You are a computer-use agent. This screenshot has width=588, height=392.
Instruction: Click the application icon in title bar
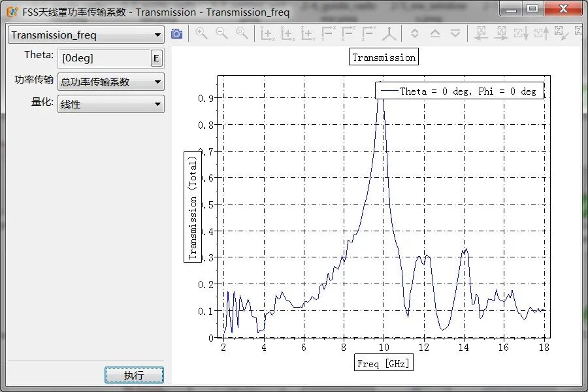click(x=12, y=12)
